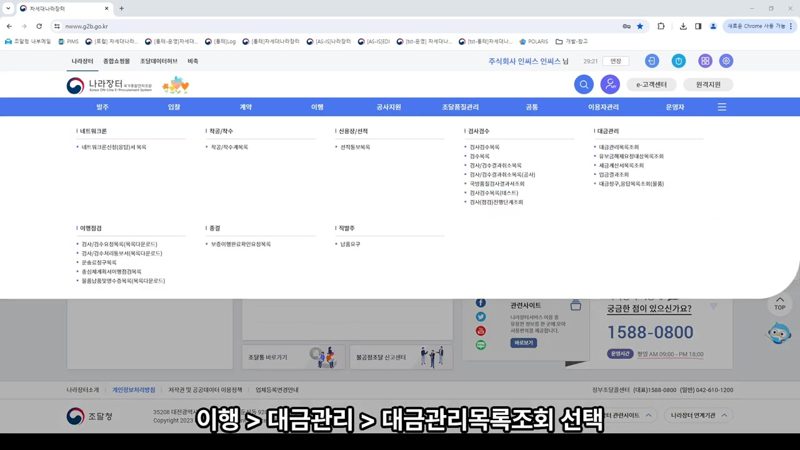Image resolution: width=800 pixels, height=450 pixels.
Task: Open the Chrome tab search chevron
Action: coord(8,9)
